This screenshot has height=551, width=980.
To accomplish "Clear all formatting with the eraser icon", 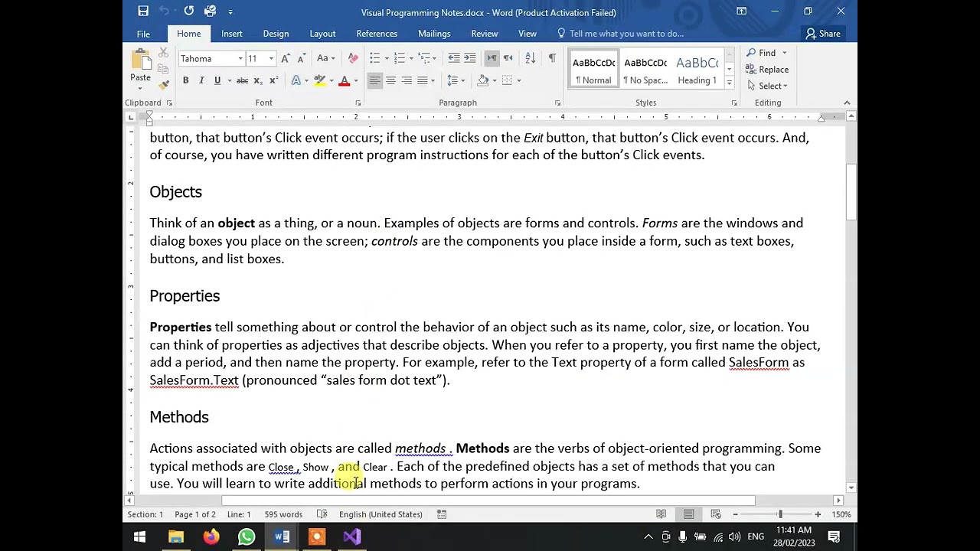I will pyautogui.click(x=353, y=58).
